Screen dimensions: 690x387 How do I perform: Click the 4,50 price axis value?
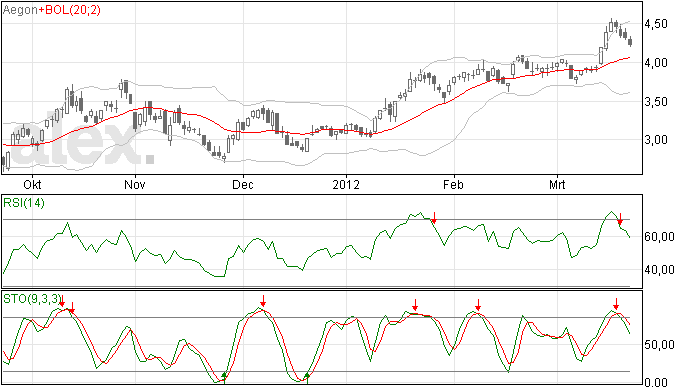click(656, 24)
